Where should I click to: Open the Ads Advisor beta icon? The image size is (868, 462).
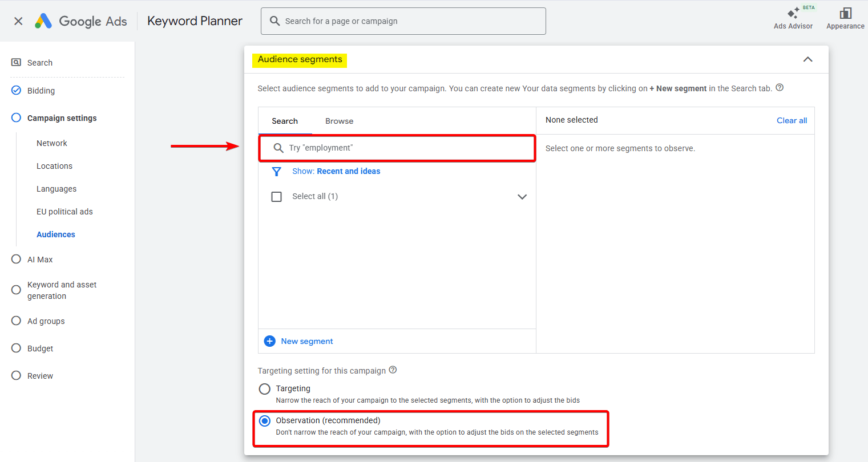coord(793,13)
